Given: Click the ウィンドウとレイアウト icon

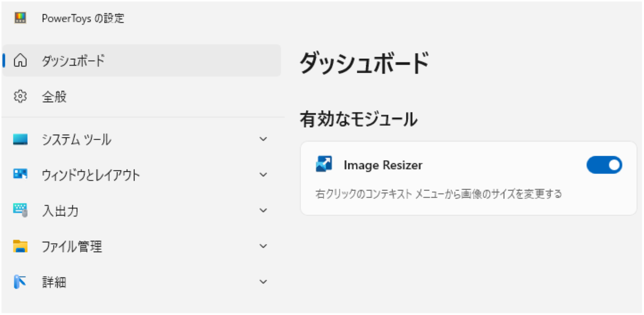Looking at the screenshot, I should point(21,174).
